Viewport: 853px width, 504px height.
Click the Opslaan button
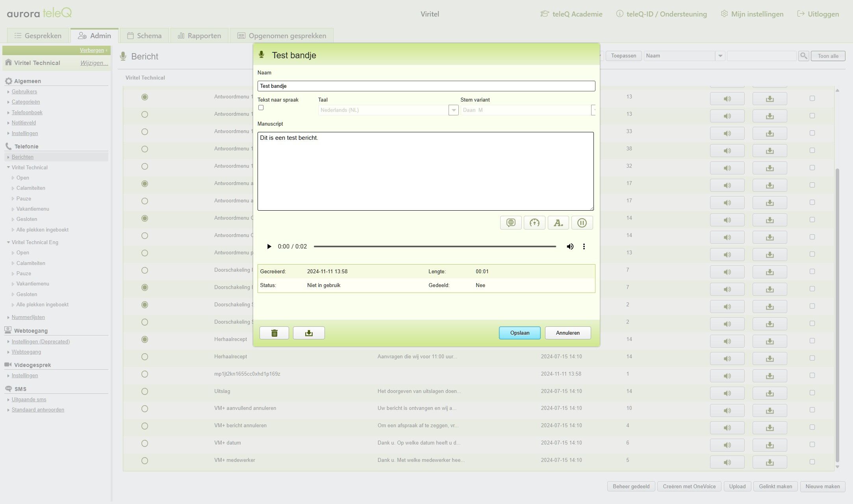(x=519, y=333)
